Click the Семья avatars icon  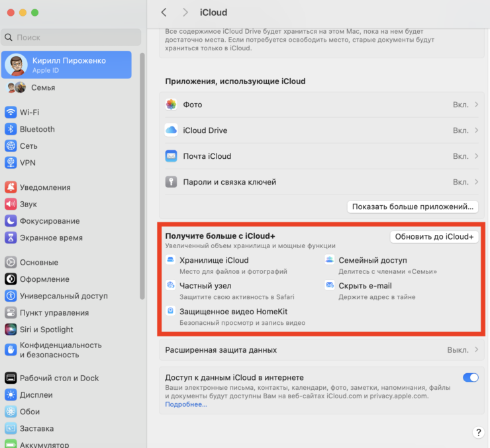click(x=17, y=88)
